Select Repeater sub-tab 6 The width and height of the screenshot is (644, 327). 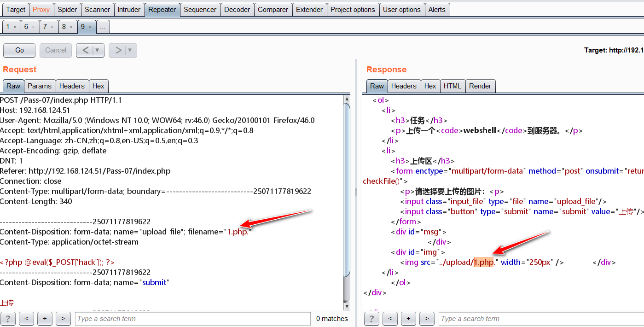[26, 27]
